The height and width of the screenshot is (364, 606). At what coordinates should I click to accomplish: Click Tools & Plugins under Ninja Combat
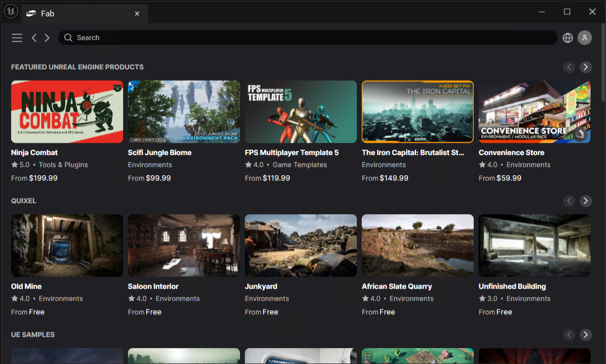pos(63,165)
